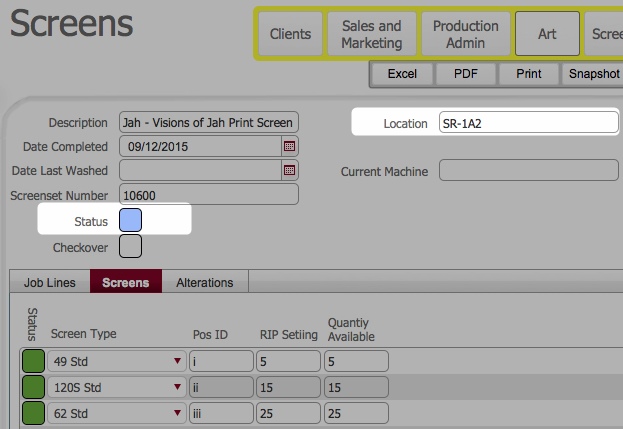Viewport: 623px width, 429px height.
Task: Toggle the Checkover checkbox
Action: (x=130, y=246)
